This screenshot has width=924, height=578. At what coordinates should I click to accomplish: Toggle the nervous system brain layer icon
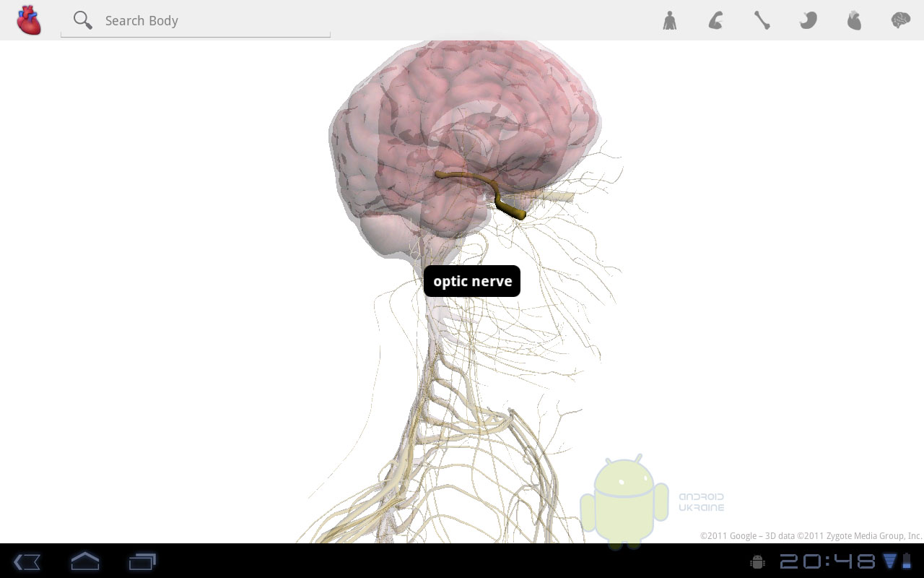900,20
